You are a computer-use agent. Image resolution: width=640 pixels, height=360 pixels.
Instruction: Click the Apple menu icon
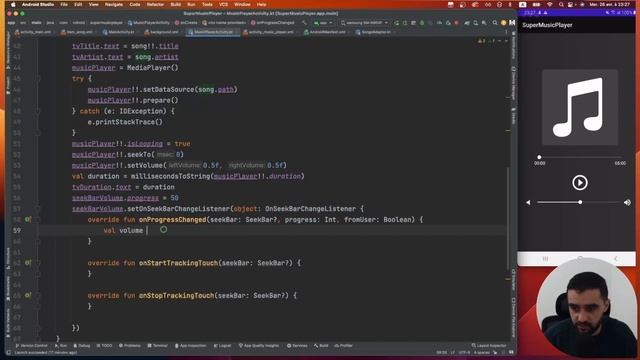pyautogui.click(x=13, y=4)
